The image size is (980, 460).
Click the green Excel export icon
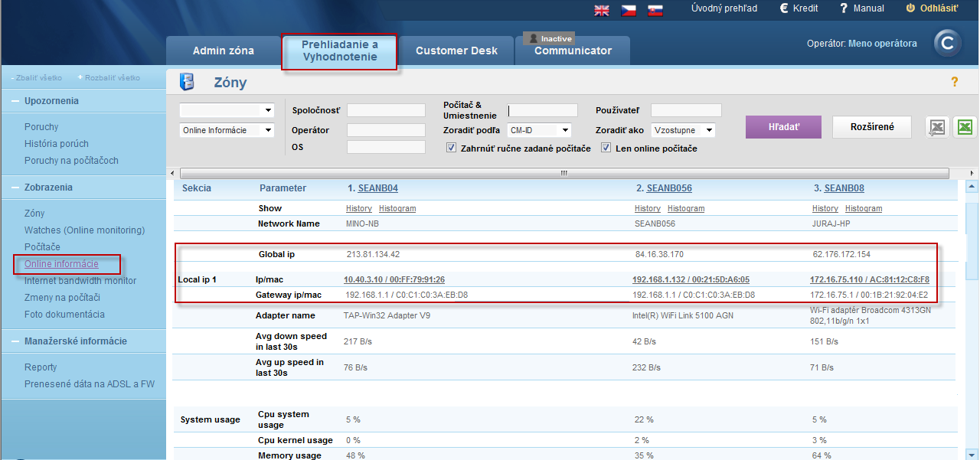pyautogui.click(x=965, y=127)
